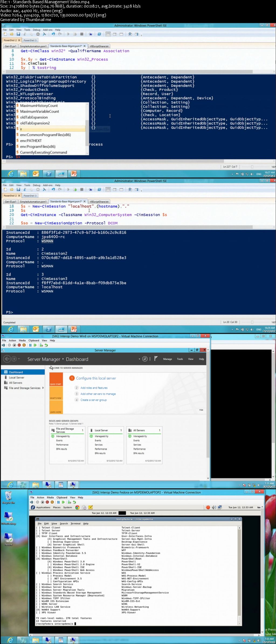The height and width of the screenshot is (644, 276).
Task: Click Add other servers to manage link
Action: (x=98, y=394)
